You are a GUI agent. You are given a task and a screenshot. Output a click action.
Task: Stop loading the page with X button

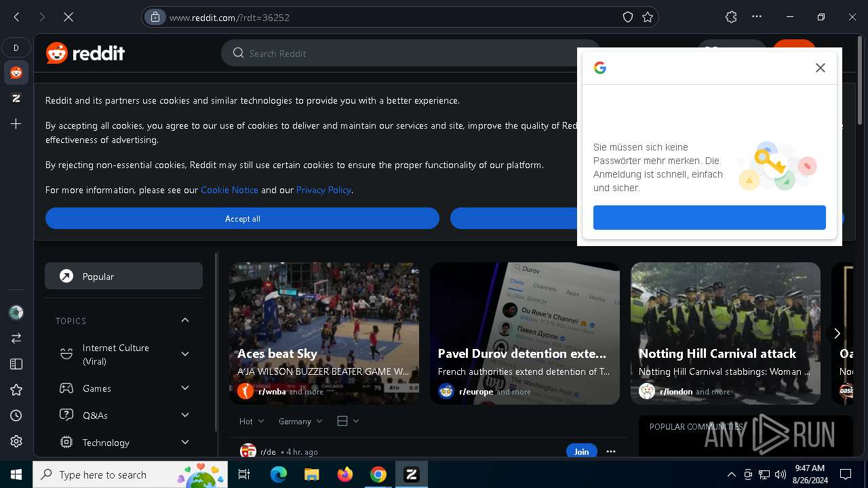68,17
